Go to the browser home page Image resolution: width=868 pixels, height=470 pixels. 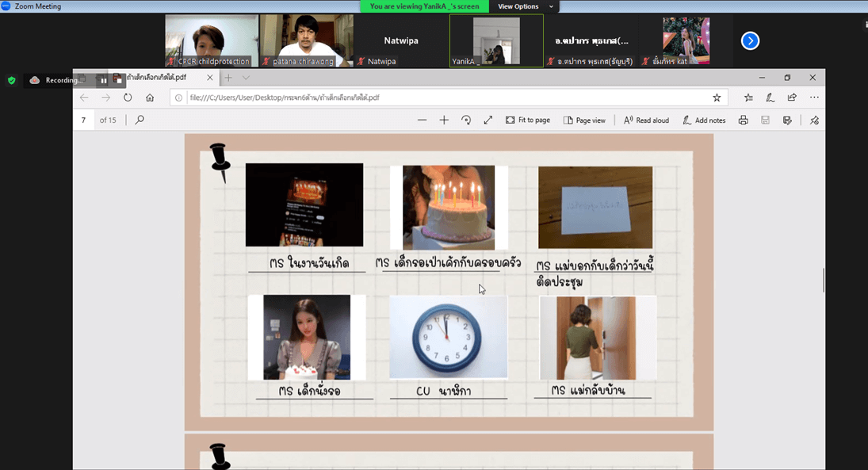tap(150, 97)
